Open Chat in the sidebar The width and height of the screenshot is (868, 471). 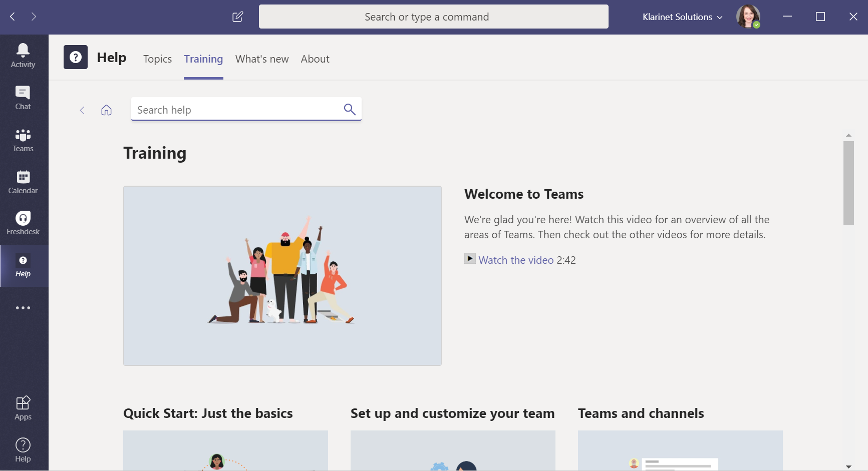tap(23, 98)
